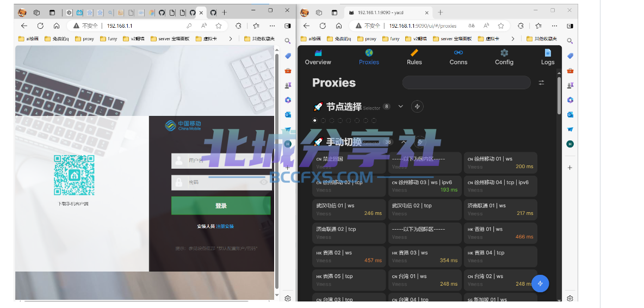644x308 pixels.
Task: Open sidebar search icon in right browser
Action: (x=570, y=41)
